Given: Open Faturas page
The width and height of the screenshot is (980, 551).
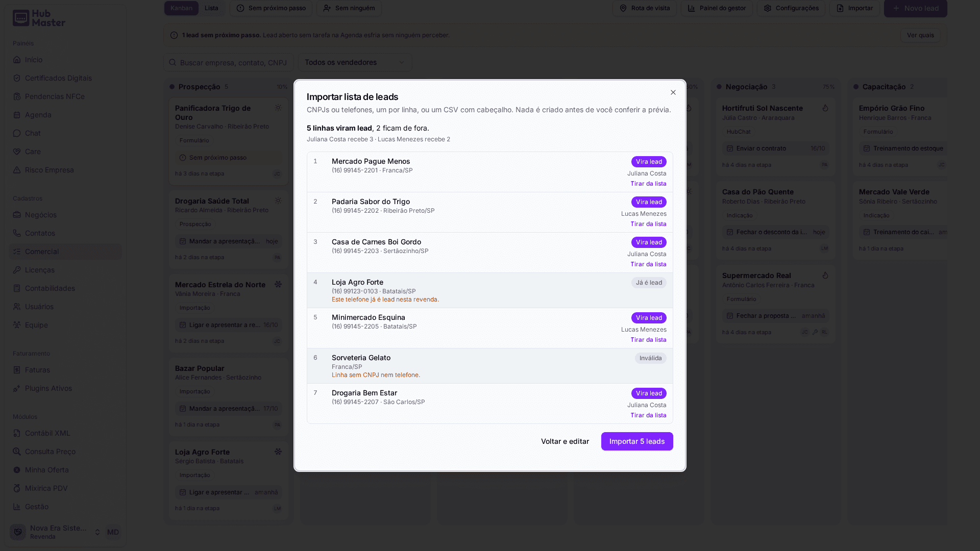Looking at the screenshot, I should tap(65, 370).
